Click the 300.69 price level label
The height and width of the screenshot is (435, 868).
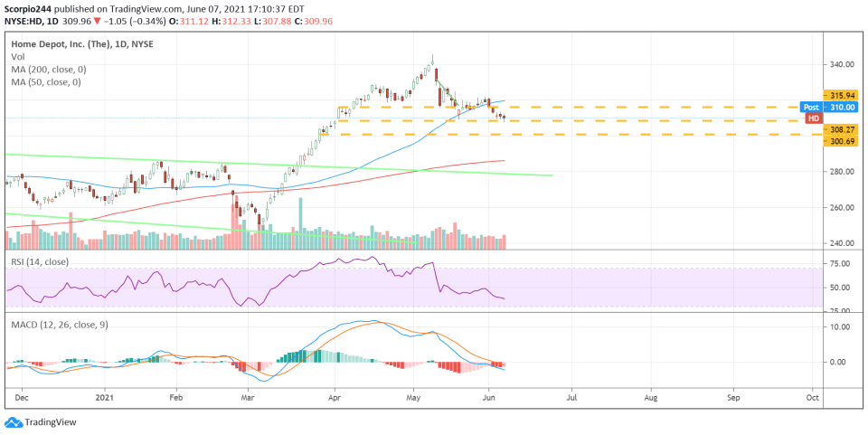click(x=842, y=141)
